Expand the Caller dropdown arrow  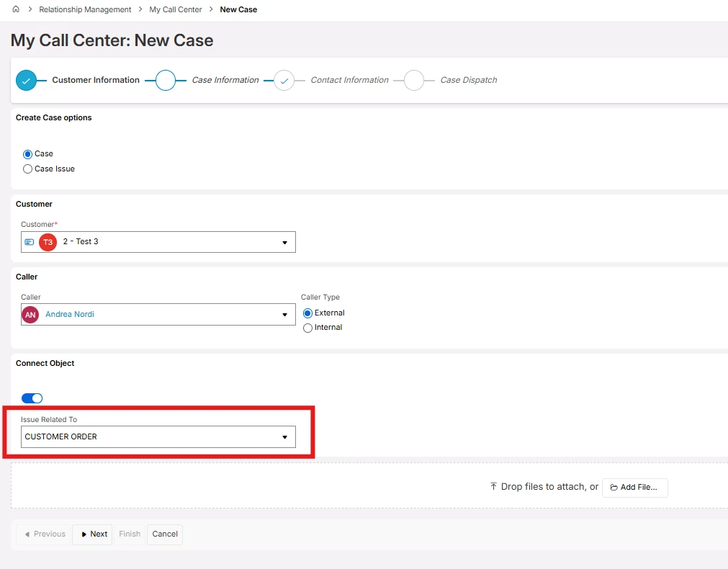coord(284,315)
